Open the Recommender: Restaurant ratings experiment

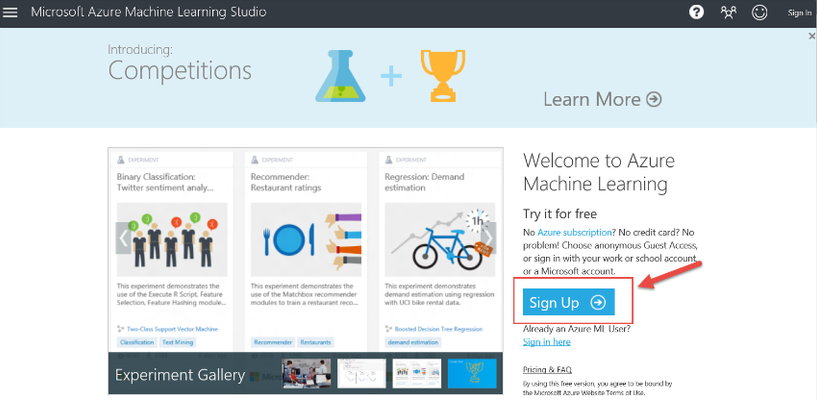[x=286, y=182]
